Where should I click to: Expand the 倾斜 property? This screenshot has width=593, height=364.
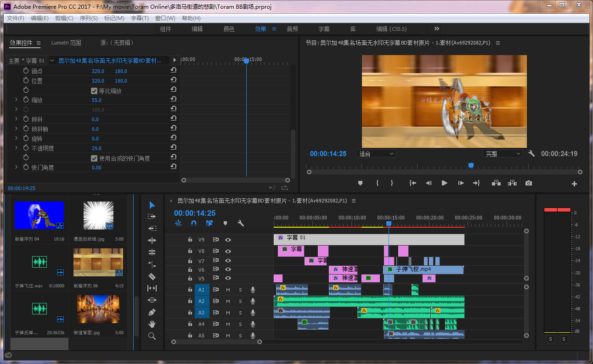click(x=17, y=119)
